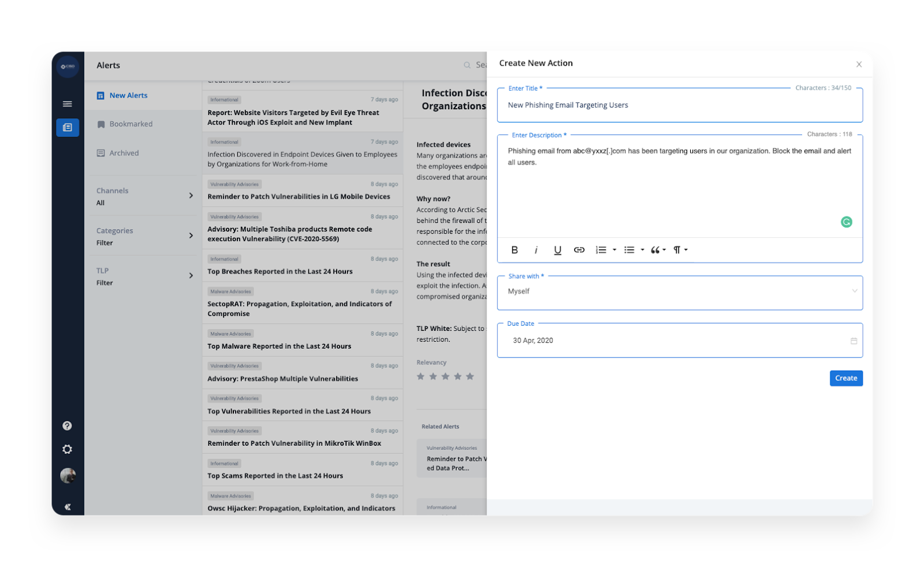Viewport: 924px width, 567px height.
Task: Rate relevancy with the first star
Action: click(420, 376)
